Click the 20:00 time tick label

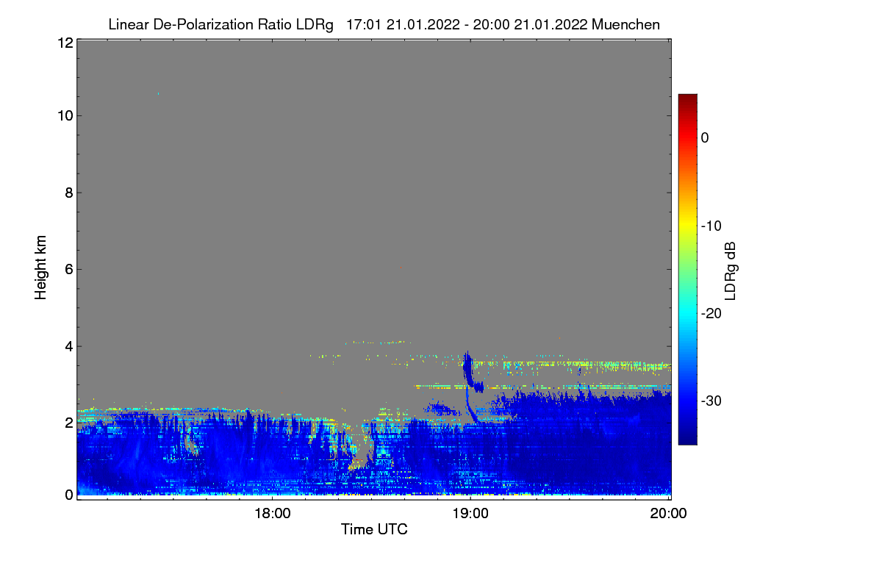coord(669,514)
